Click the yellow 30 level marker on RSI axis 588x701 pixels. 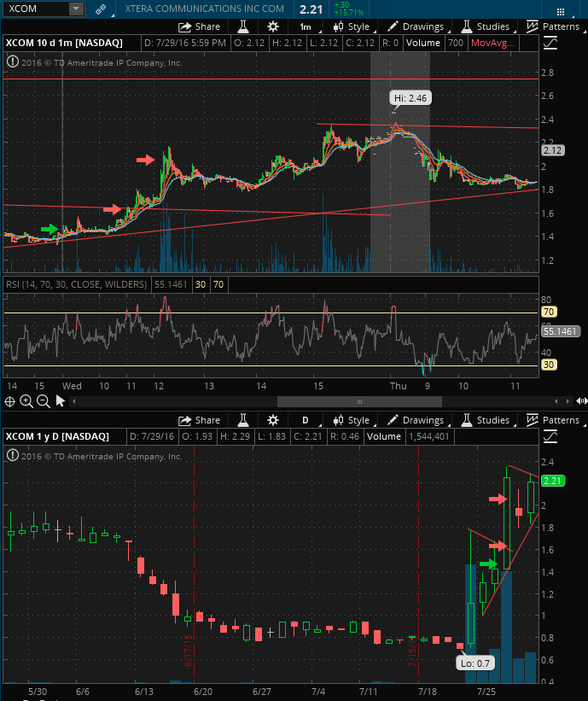click(549, 365)
